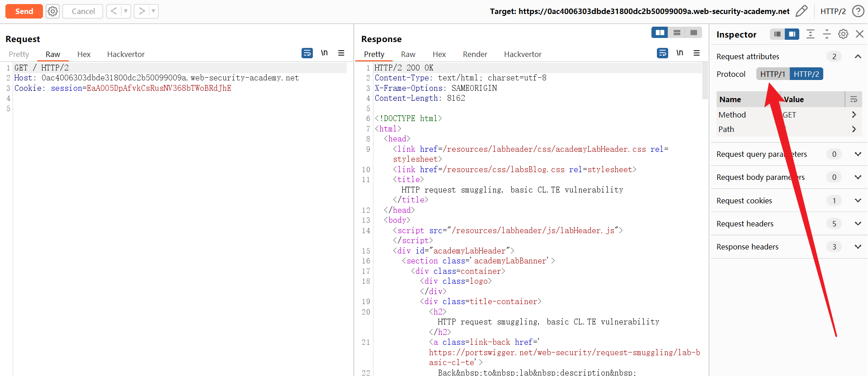Toggle word wrap icon in Request panel
The height and width of the screenshot is (376, 868).
307,53
